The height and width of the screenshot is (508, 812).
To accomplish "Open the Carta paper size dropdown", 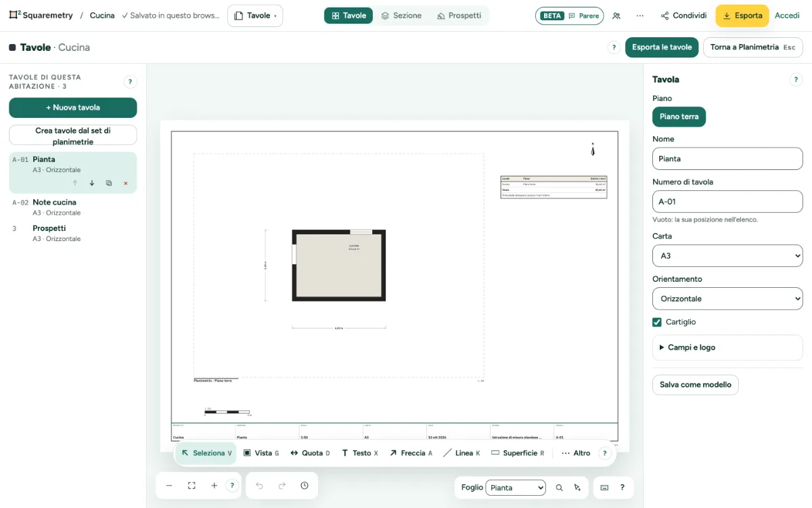I will pyautogui.click(x=727, y=256).
